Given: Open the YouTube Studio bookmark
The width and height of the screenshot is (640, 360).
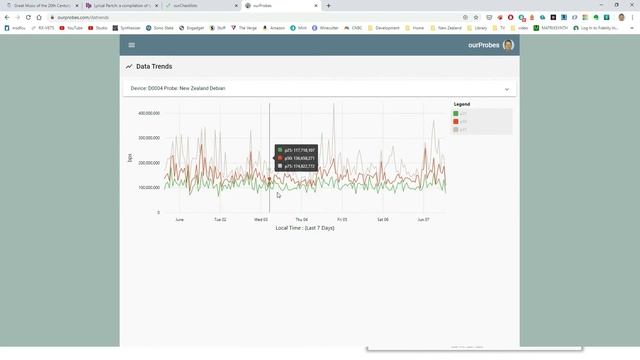Looking at the screenshot, I should (x=98, y=28).
